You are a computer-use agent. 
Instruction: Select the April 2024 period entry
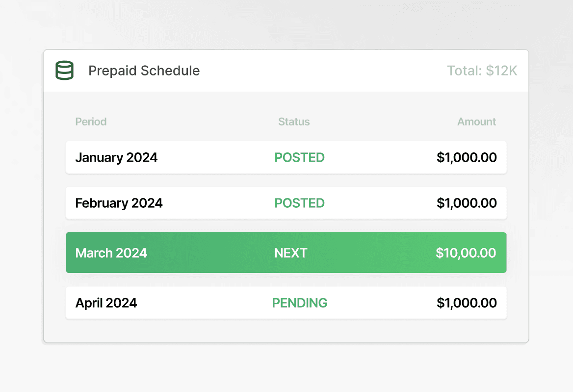pos(106,303)
